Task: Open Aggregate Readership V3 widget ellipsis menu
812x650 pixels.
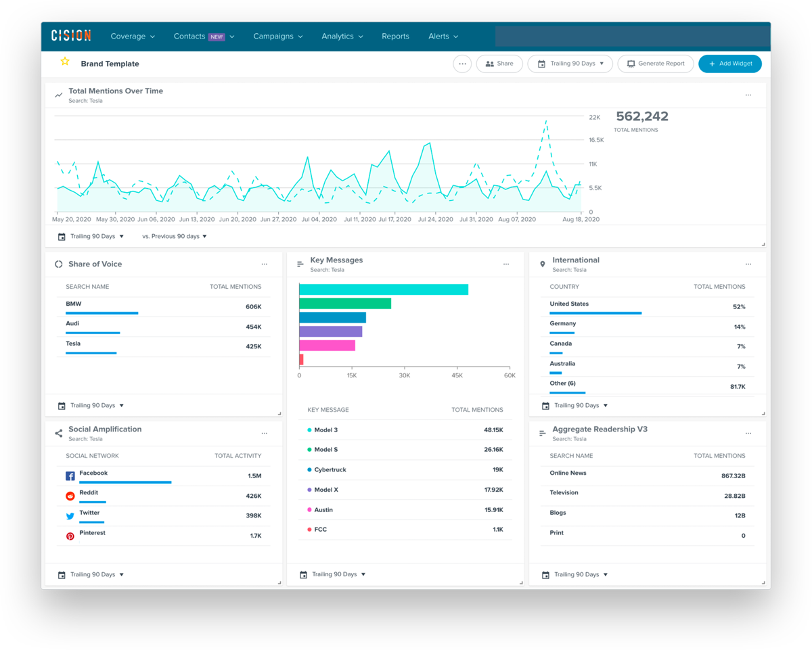Action: coord(748,434)
